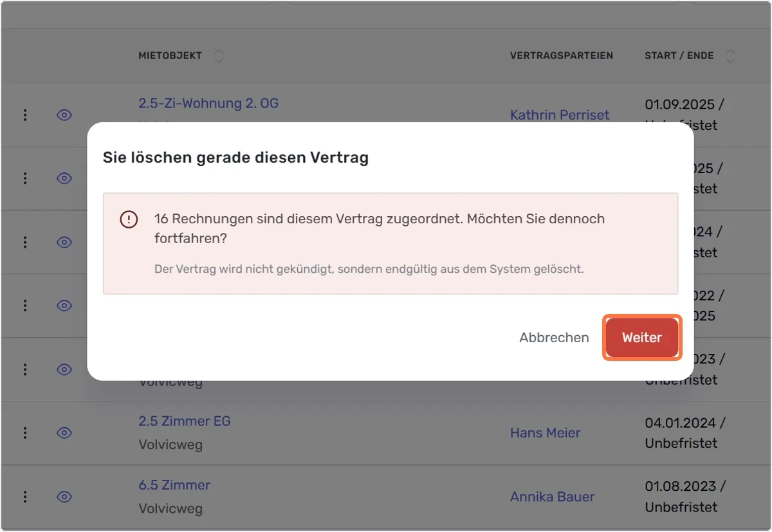Open the Annika Bauer party link

click(x=552, y=497)
